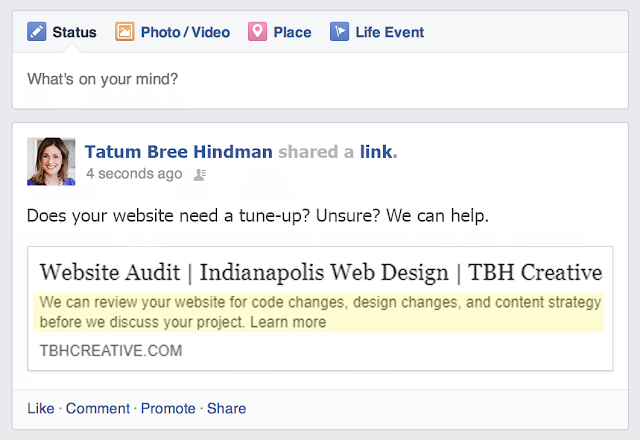Like the shared post
640x440 pixels.
pyautogui.click(x=40, y=408)
